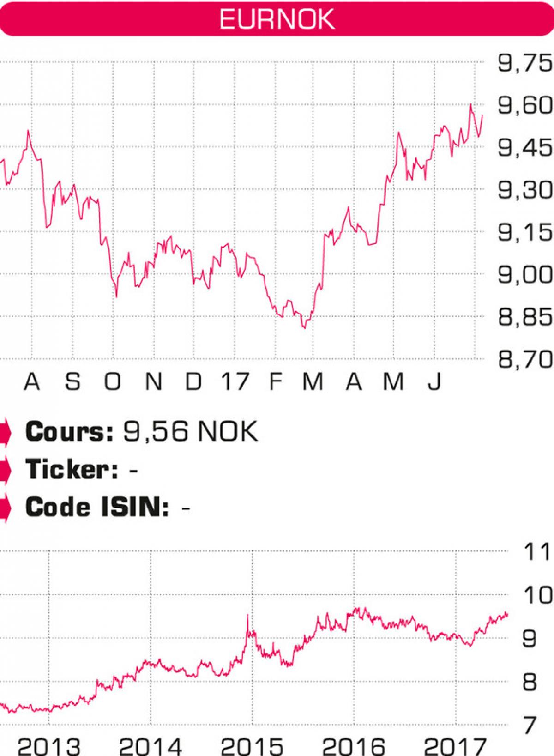Select the 2015 year marker
This screenshot has width=554, height=756.
pyautogui.click(x=252, y=745)
